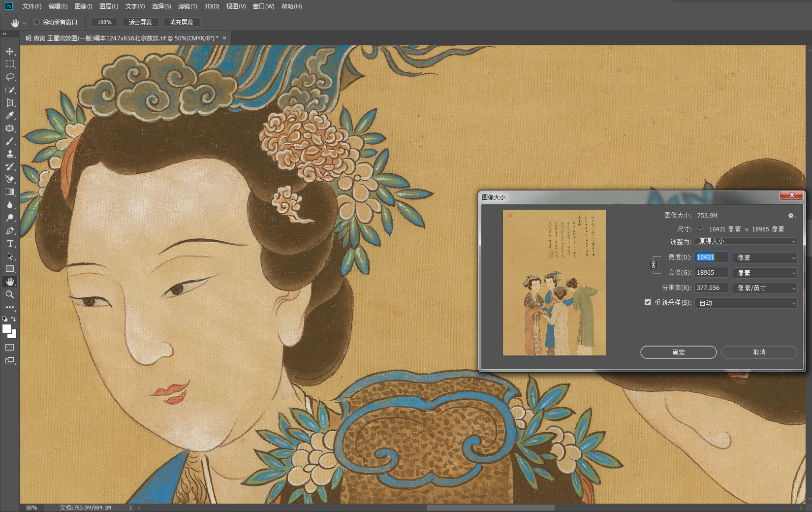Select the Dodge tool
Image resolution: width=812 pixels, height=512 pixels.
(10, 218)
